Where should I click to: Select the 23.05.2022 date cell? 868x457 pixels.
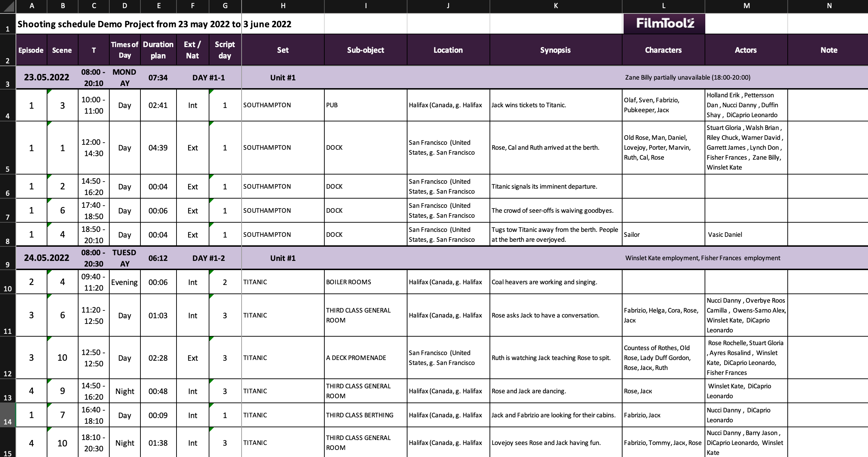pos(47,77)
